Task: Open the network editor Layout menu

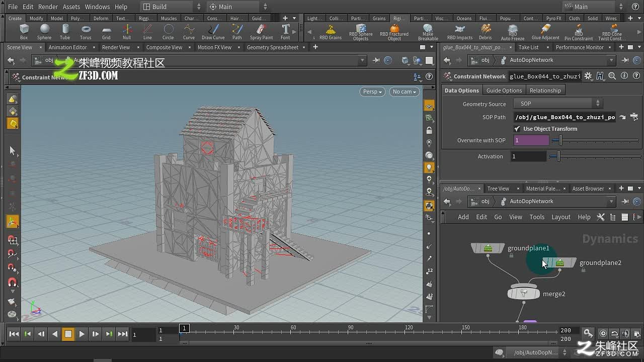Action: [561, 217]
